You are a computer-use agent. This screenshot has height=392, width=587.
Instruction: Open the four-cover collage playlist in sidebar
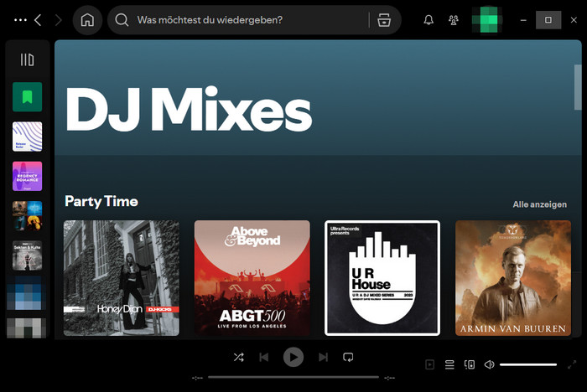click(28, 216)
